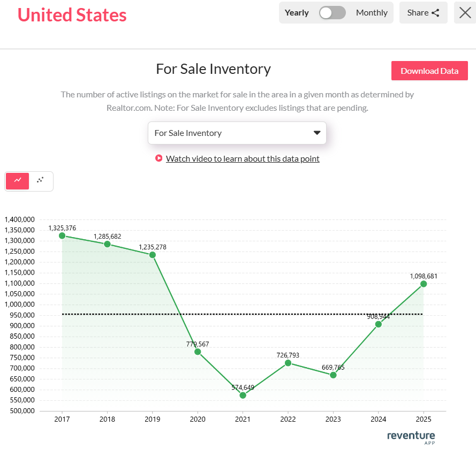Image resolution: width=476 pixels, height=449 pixels.
Task: Click the caret arrow on the metric selector
Action: 316,133
